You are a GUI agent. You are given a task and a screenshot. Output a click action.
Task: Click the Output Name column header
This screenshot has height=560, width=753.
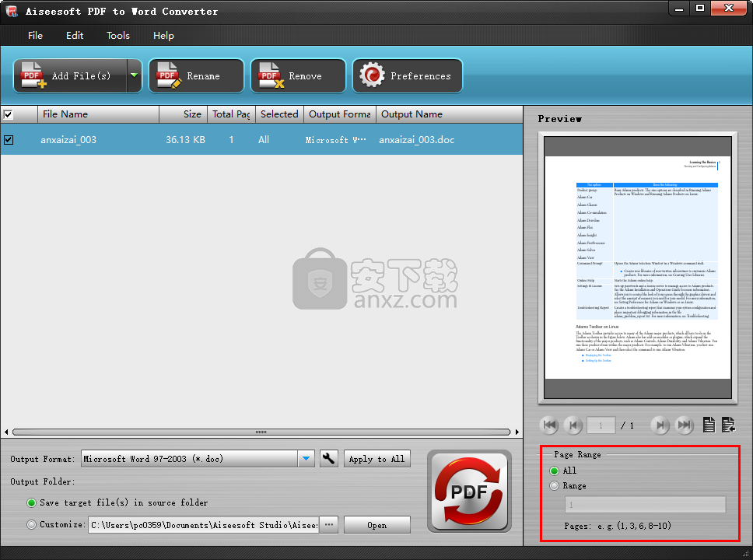point(449,114)
